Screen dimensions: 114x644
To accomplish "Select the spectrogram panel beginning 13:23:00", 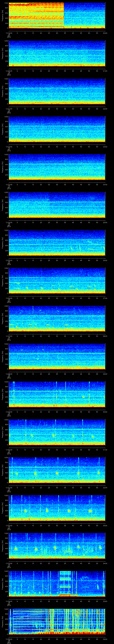I will (x=57, y=167).
